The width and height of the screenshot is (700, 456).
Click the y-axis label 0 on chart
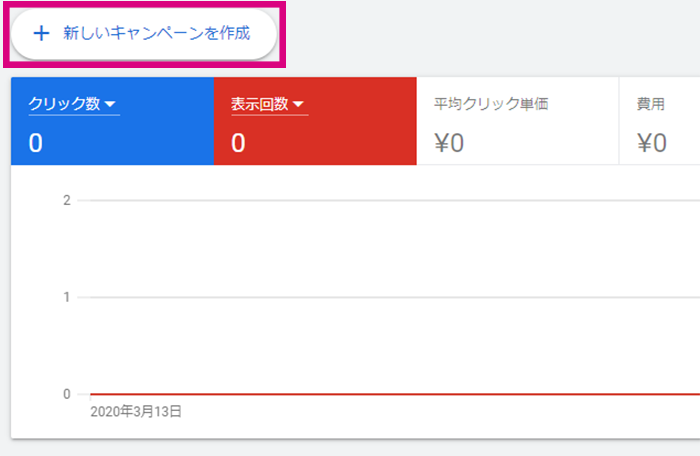click(67, 394)
